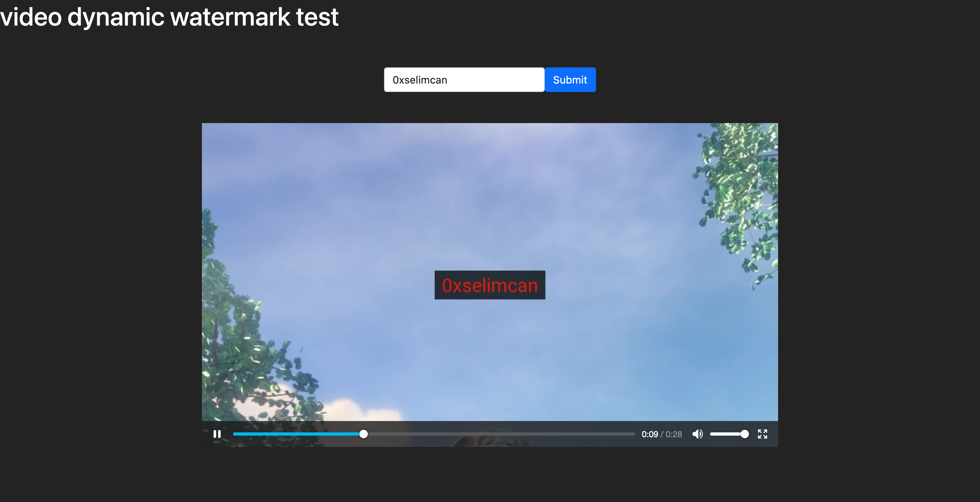Focus the watermark text input field
The width and height of the screenshot is (980, 502).
click(x=464, y=80)
